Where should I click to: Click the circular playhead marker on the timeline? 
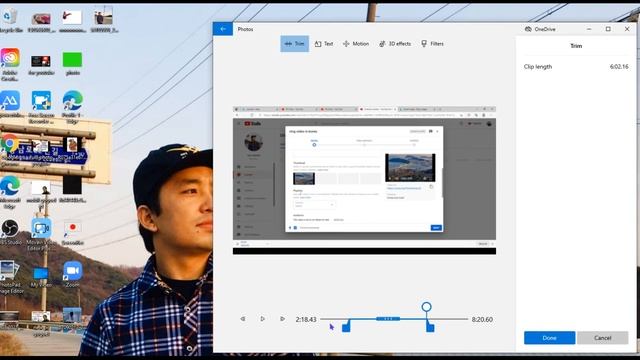pos(426,307)
